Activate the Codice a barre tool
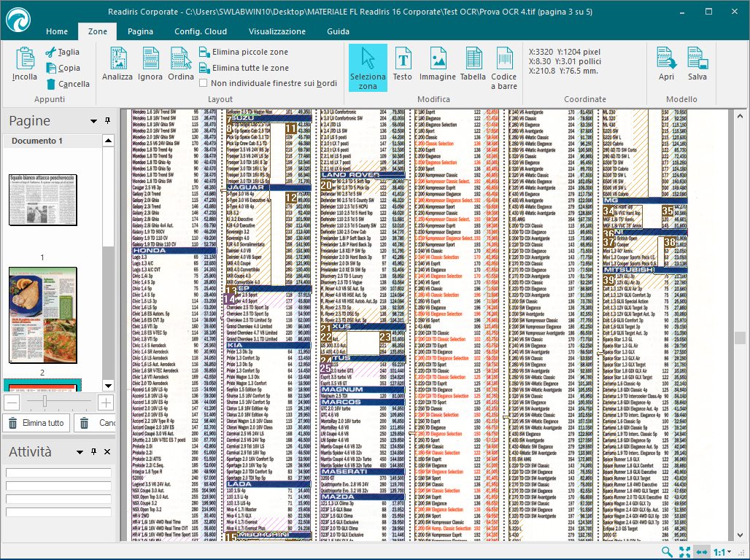This screenshot has width=750, height=560. click(503, 67)
